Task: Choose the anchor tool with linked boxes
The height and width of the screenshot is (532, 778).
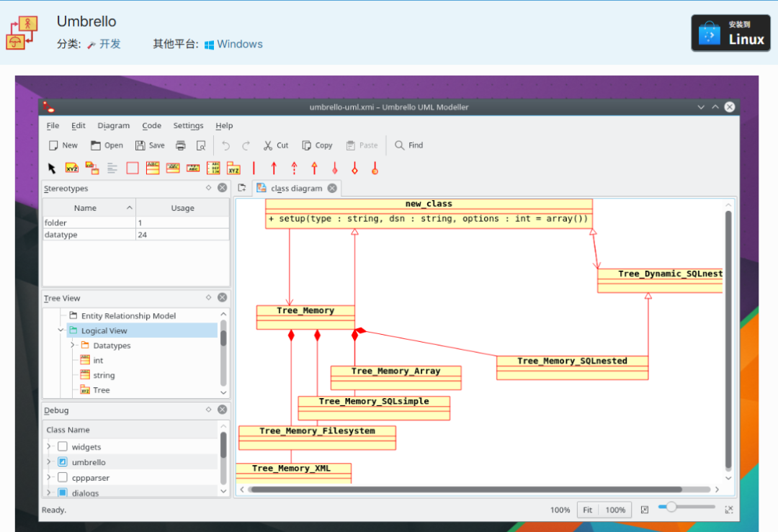Action: click(92, 168)
